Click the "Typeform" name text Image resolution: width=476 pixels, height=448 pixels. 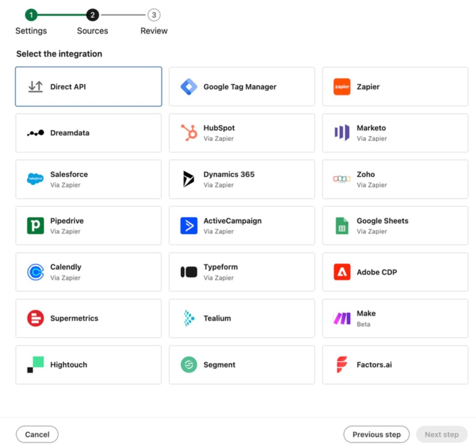pyautogui.click(x=221, y=267)
